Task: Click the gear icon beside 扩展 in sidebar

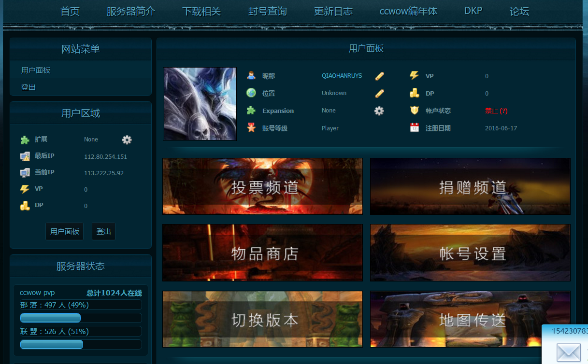Action: [127, 140]
